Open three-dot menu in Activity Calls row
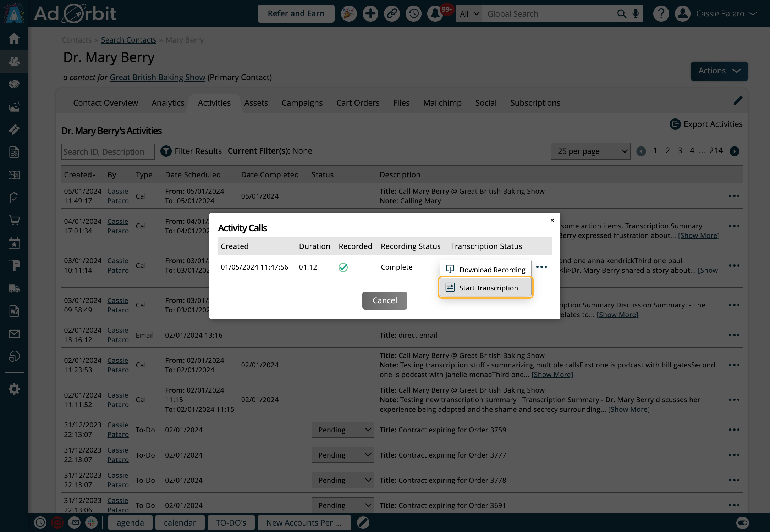 541,267
